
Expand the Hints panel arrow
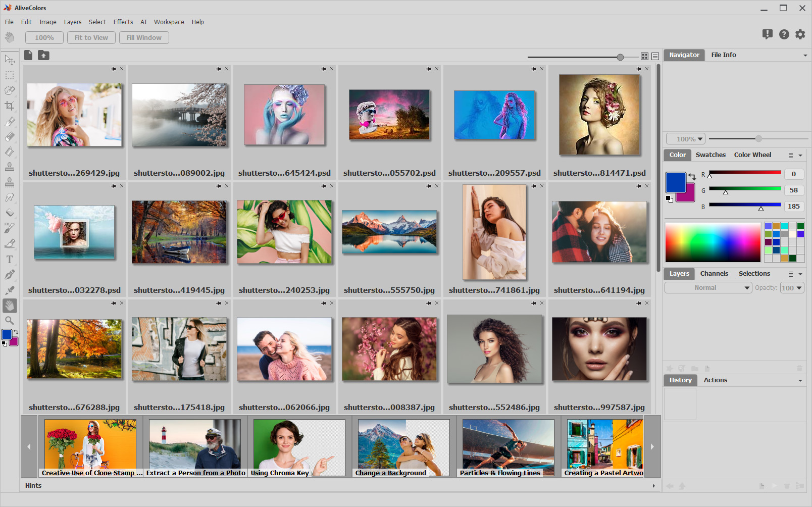(x=654, y=486)
